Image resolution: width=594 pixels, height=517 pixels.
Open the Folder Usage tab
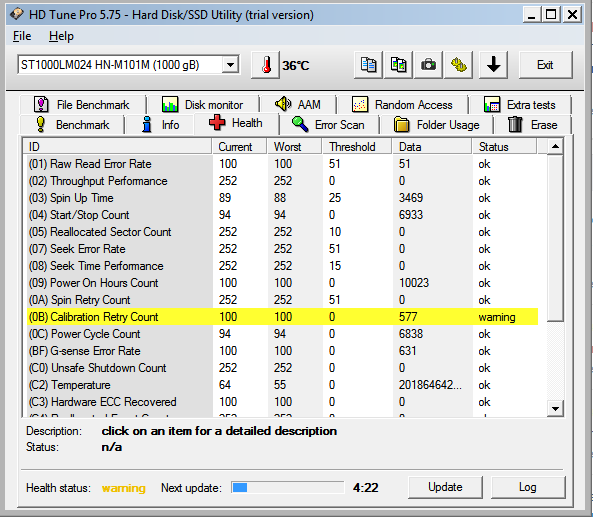tap(437, 125)
